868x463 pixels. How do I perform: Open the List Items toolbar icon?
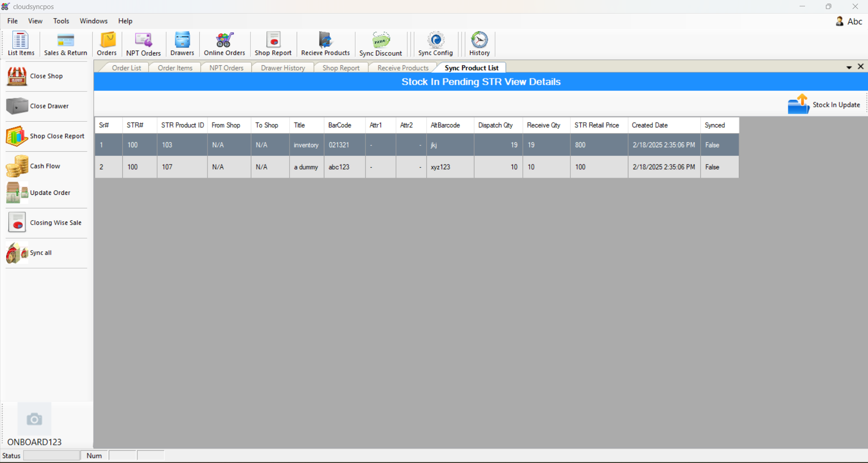[21, 44]
